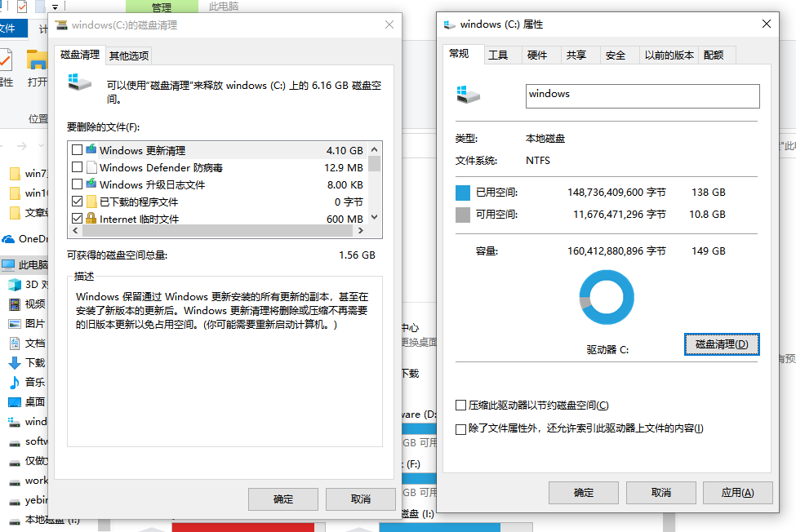796x532 pixels.
Task: Open the 3D Objects cube icon
Action: (x=14, y=285)
